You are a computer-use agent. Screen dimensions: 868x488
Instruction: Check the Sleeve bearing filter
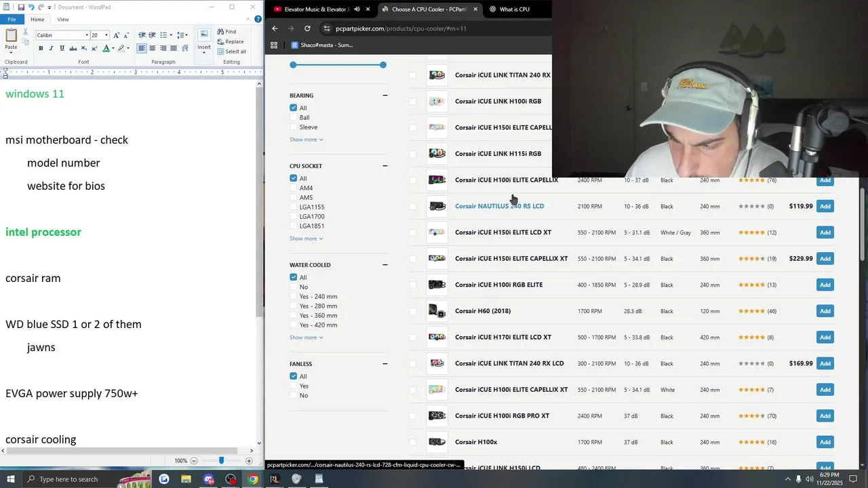click(294, 127)
